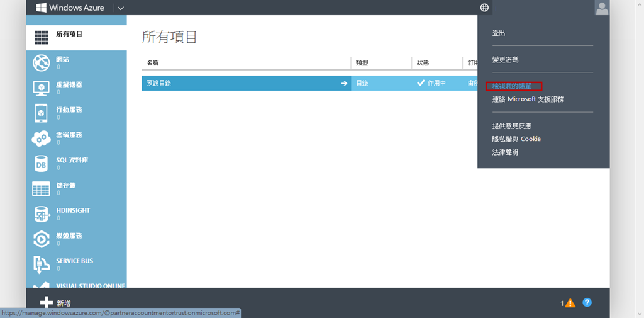Open the SERVICE BUS icon

coord(41,264)
